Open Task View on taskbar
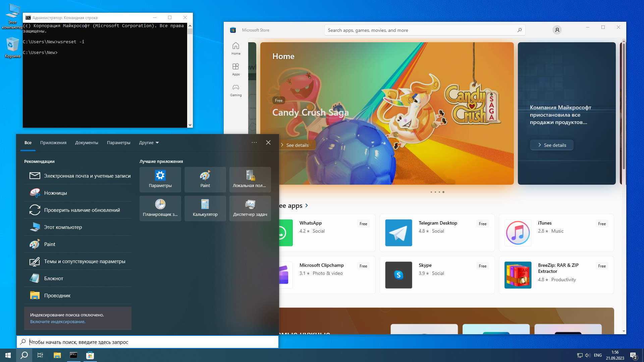 [x=40, y=355]
